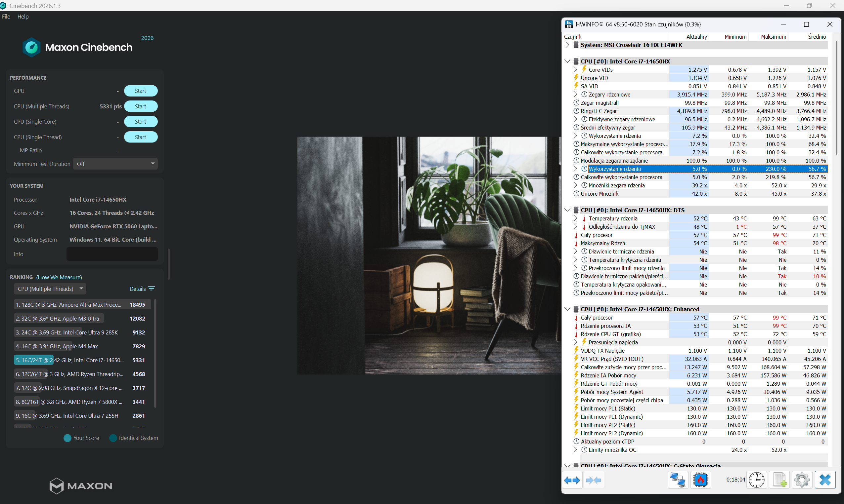
Task: Open the CPU (Multiple Threads) ranking dropdown
Action: coord(50,289)
